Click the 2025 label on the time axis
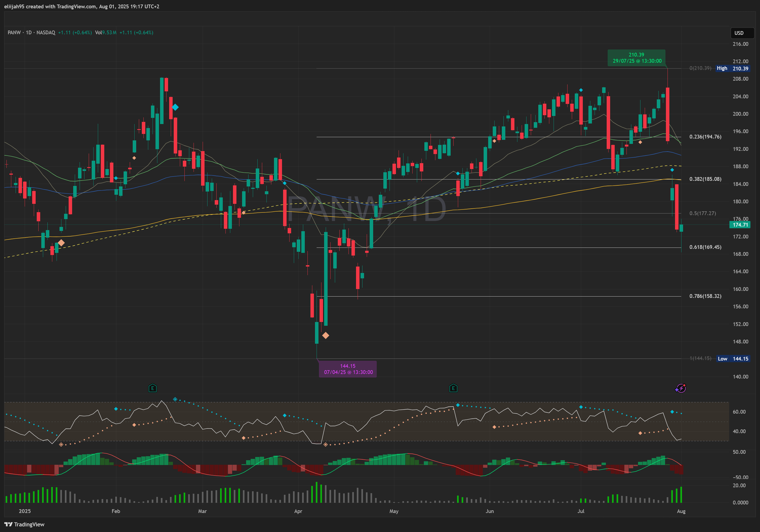This screenshot has width=760, height=532. click(25, 511)
